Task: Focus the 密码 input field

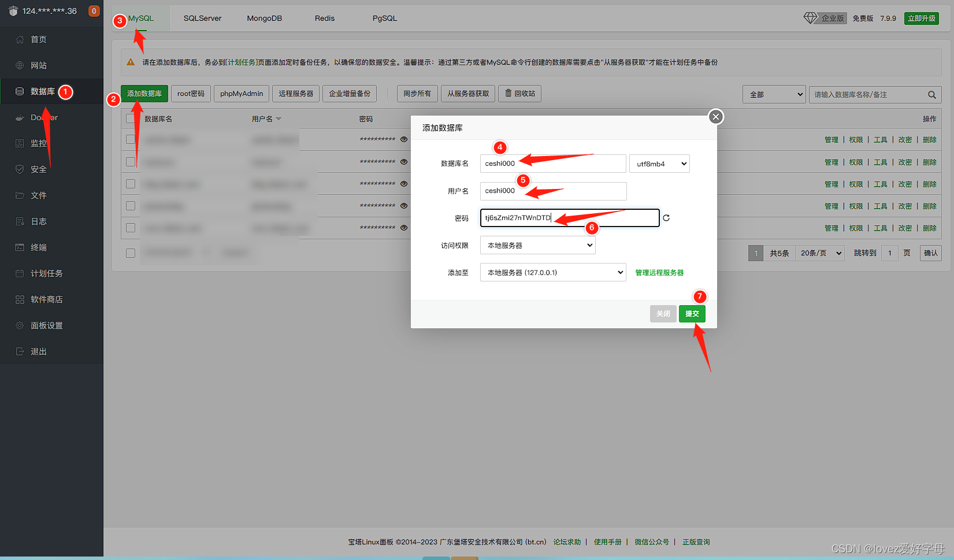Action: coord(570,218)
